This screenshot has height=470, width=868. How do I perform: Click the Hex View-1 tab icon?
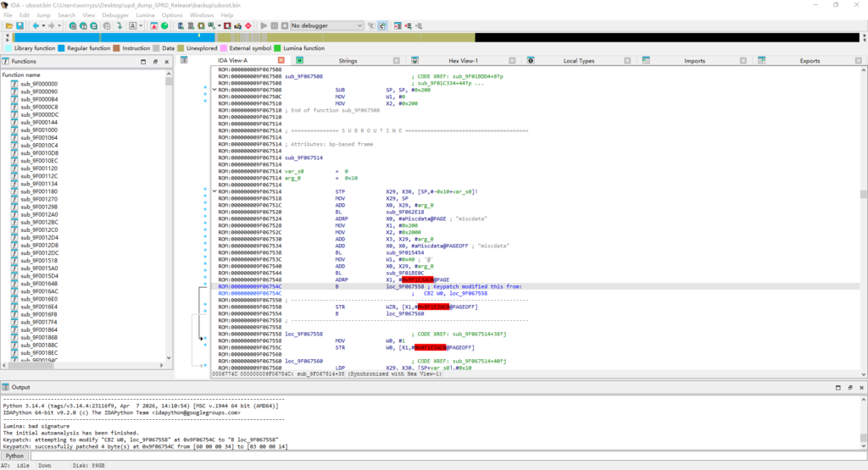(415, 60)
